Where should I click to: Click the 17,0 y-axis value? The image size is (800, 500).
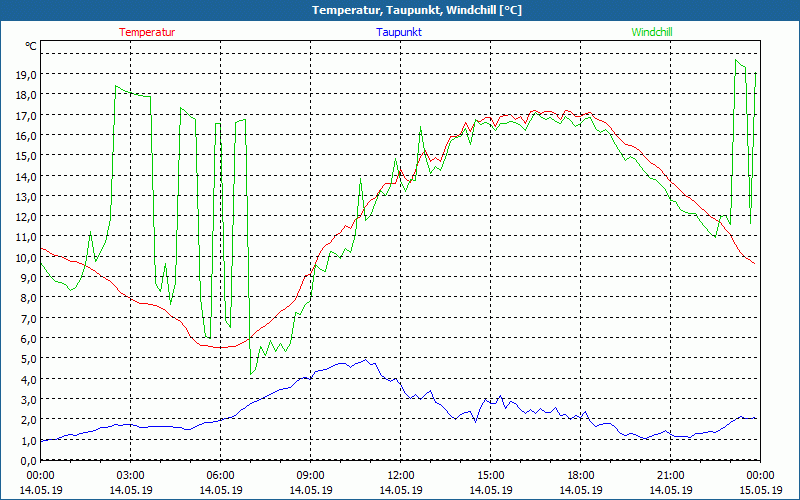[26, 115]
